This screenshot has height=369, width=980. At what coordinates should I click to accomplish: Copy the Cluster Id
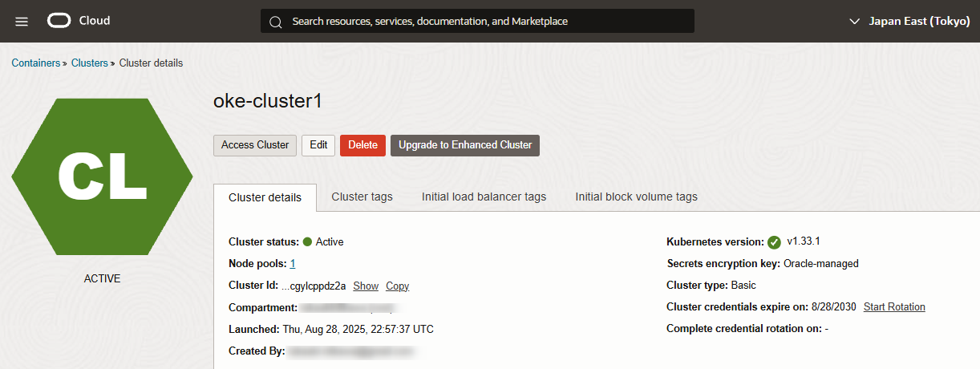pyautogui.click(x=398, y=286)
